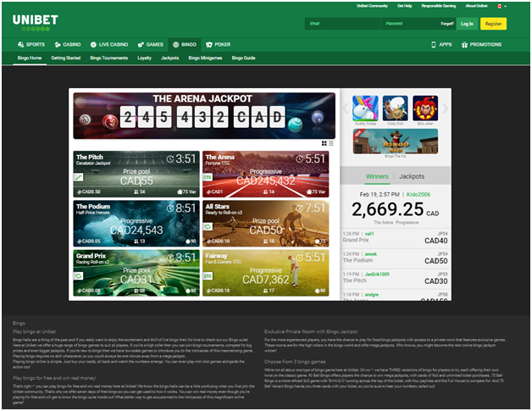This screenshot has width=532, height=411.
Task: Click The Arena 1TG badge icon
Action: click(208, 177)
